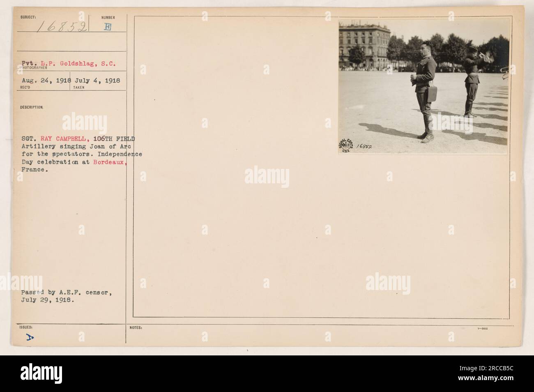This screenshot has height=392, width=534.
Task: Click the taken date July 4, 1918
Action: (97, 81)
